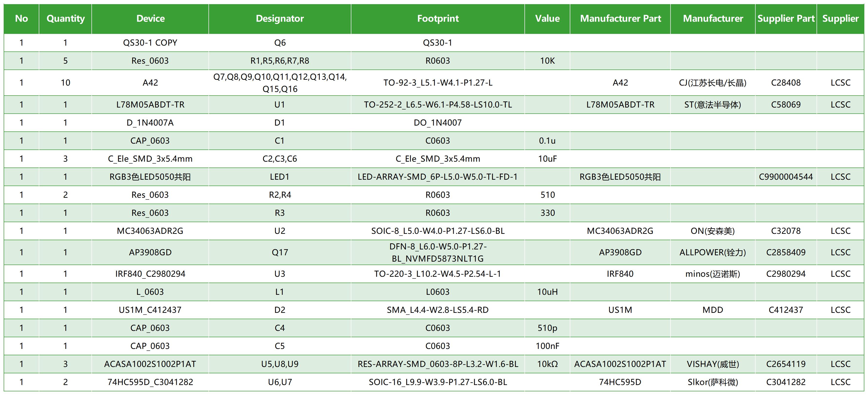Select the Designator column header
868x395 pixels.
(280, 19)
